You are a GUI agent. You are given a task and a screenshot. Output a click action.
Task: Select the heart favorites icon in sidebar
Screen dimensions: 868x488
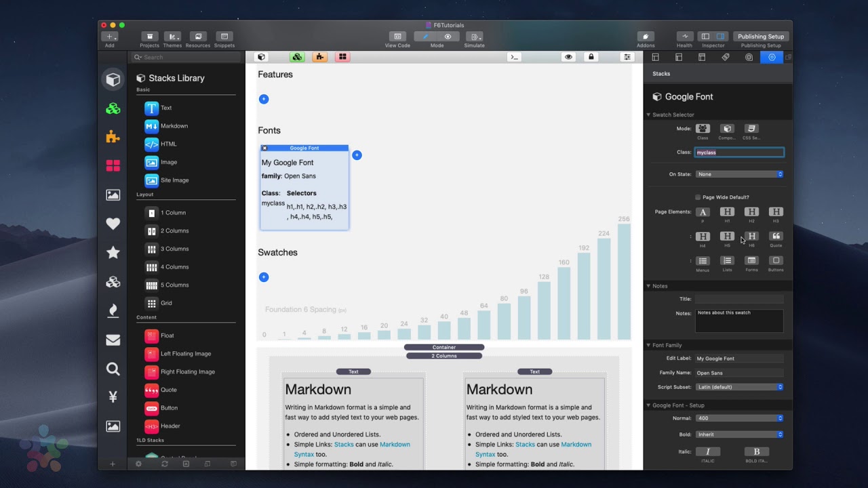(x=113, y=224)
